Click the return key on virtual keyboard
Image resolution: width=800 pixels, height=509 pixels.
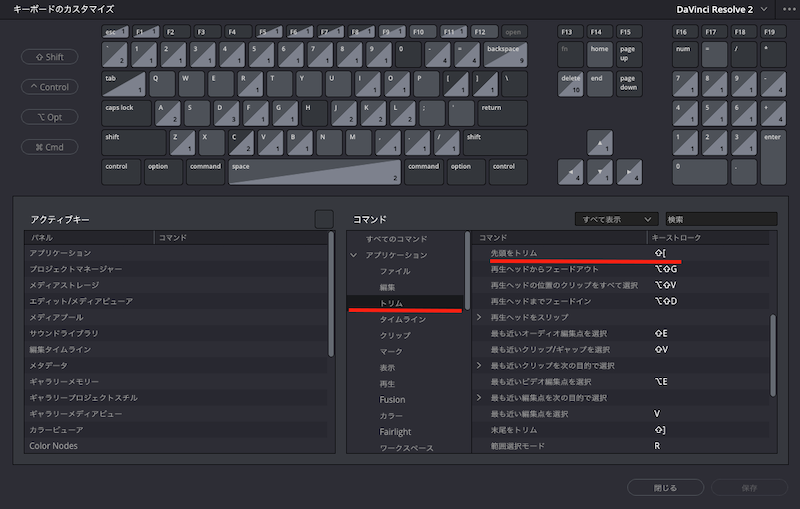[x=503, y=114]
